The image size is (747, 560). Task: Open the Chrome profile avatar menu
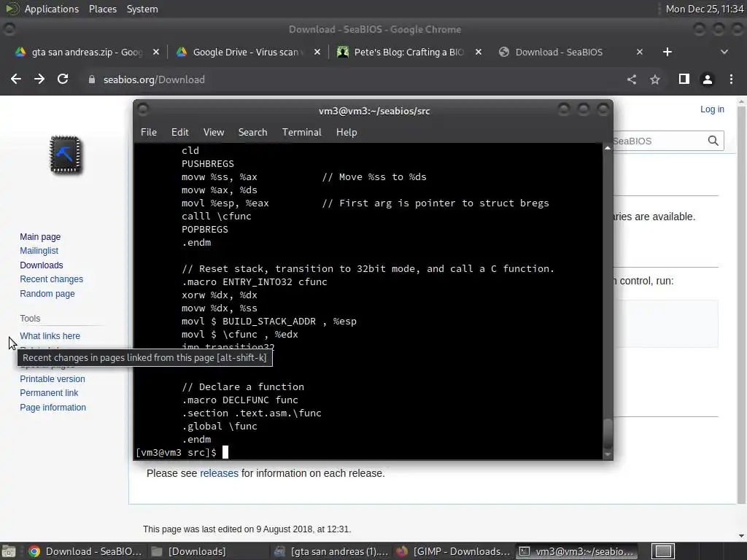click(708, 79)
